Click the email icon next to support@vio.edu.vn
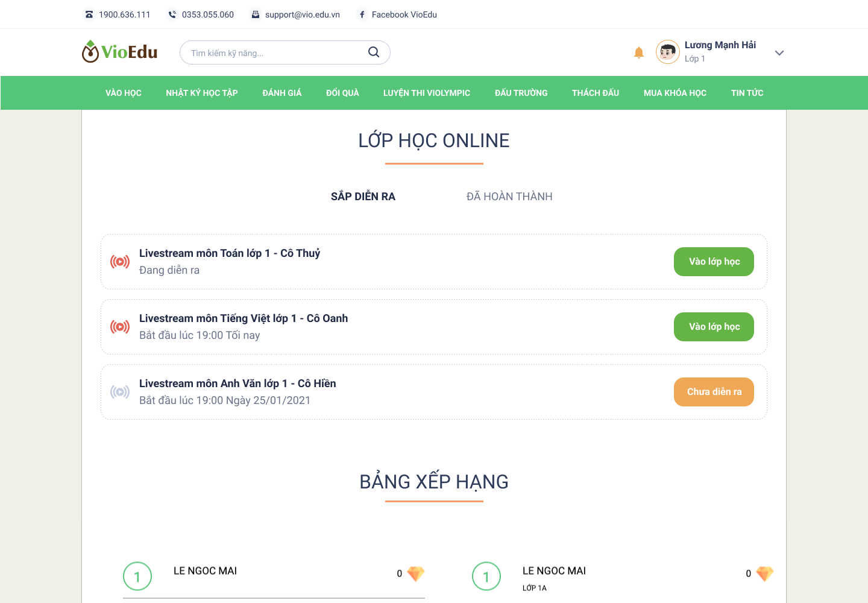 pyautogui.click(x=254, y=14)
